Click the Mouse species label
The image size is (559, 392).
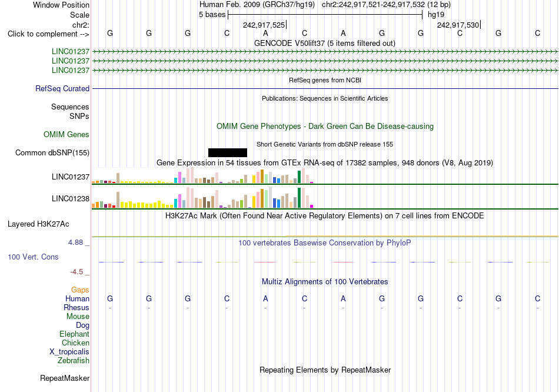coord(78,317)
